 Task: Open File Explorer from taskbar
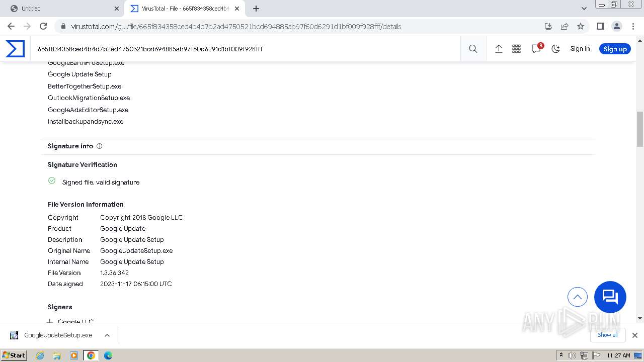pyautogui.click(x=57, y=355)
